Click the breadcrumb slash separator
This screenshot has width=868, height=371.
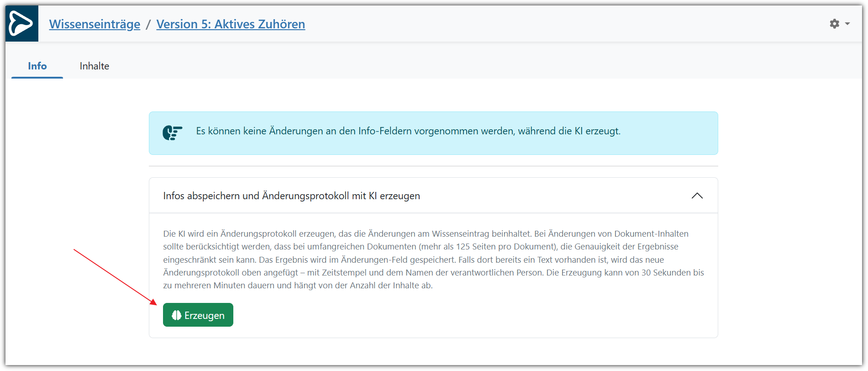(148, 24)
